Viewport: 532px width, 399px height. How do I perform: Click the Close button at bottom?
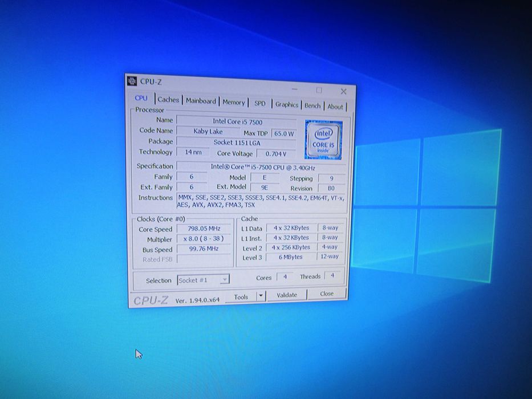point(327,294)
